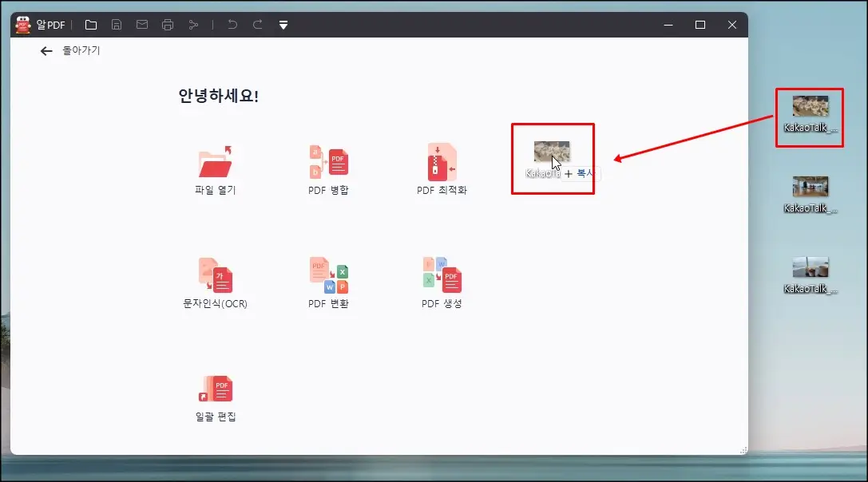This screenshot has height=482, width=868.
Task: Expand the toolbar dropdown arrow
Action: pos(283,24)
